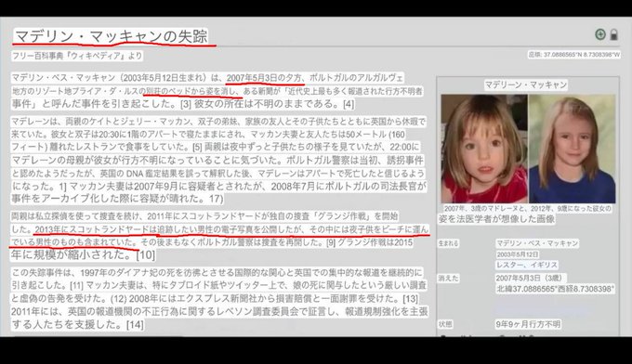The image size is (632, 364).
Task: Follow reference [5] after restaurant sentence
Action: pyautogui.click(x=197, y=147)
